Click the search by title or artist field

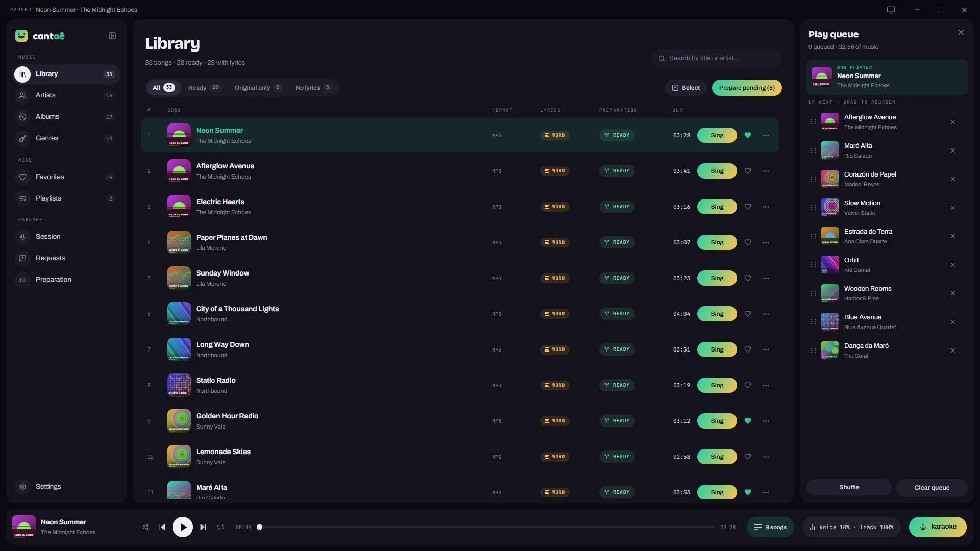[x=717, y=58]
